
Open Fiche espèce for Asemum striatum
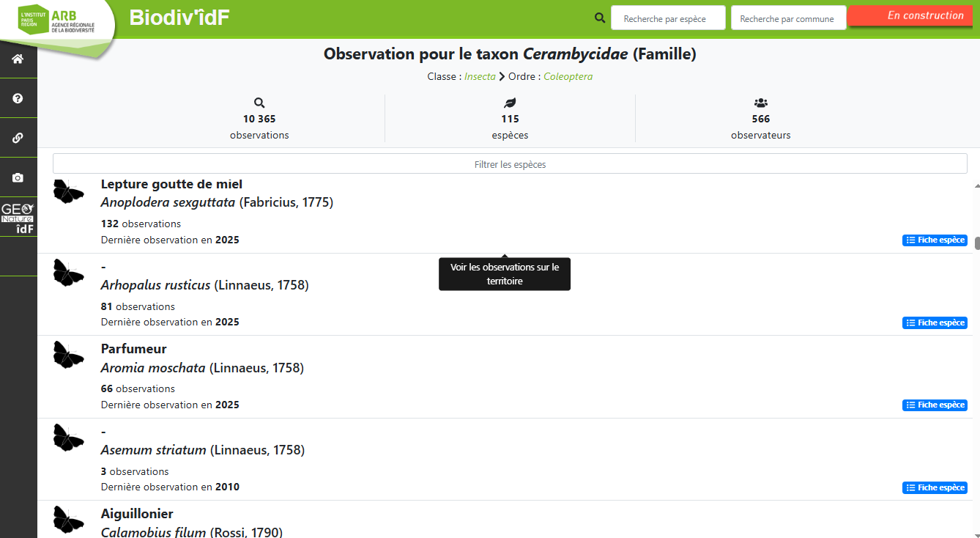click(x=935, y=487)
